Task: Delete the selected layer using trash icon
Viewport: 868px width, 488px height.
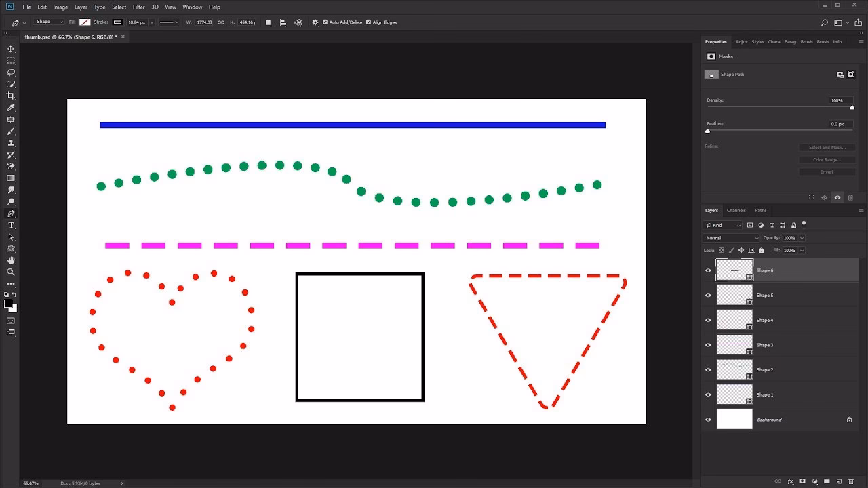Action: [850, 481]
